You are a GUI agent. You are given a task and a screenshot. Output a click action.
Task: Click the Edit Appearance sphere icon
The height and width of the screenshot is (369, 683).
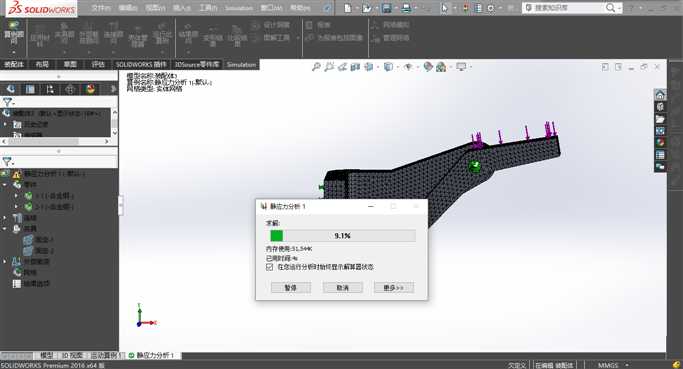click(428, 67)
